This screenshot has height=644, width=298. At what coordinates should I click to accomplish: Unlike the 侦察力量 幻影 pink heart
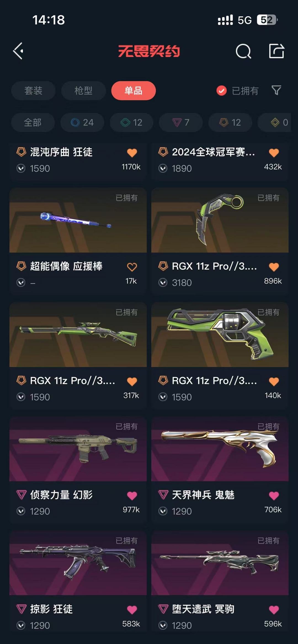[132, 495]
